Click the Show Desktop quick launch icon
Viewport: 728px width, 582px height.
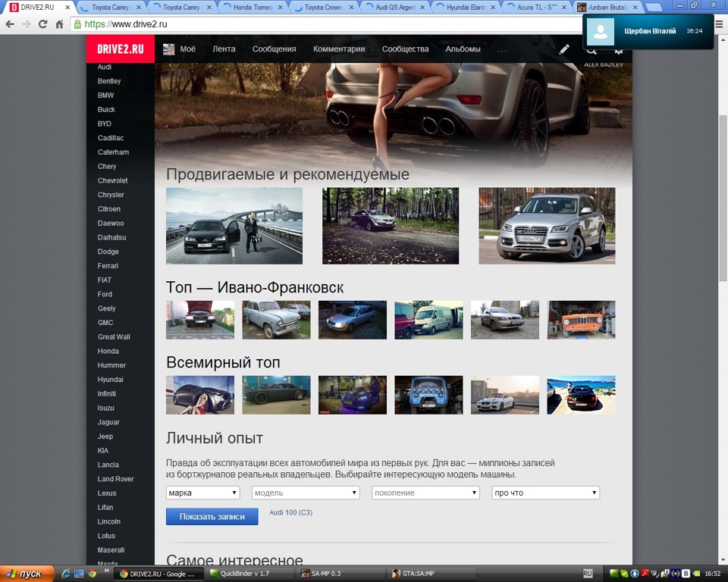[79, 574]
